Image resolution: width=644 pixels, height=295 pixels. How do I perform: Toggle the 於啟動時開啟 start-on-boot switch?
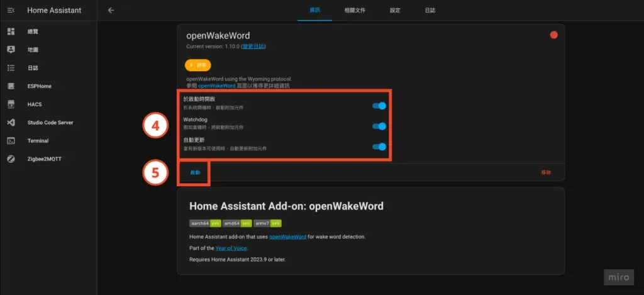pyautogui.click(x=379, y=106)
